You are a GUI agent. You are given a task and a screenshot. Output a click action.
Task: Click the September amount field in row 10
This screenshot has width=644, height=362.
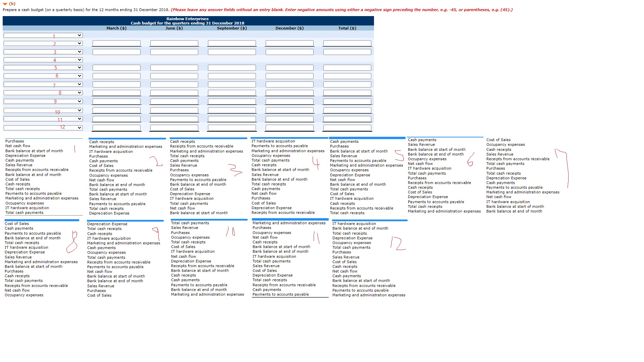[x=232, y=110]
